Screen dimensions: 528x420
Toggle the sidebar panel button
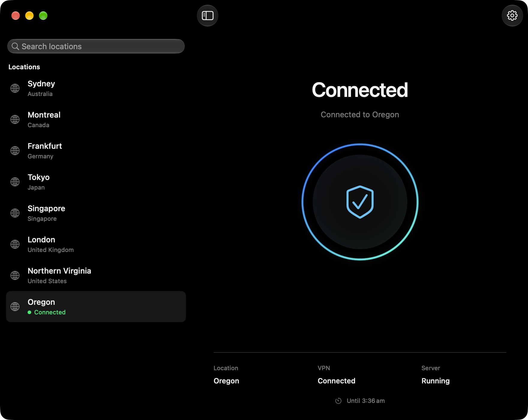point(208,16)
